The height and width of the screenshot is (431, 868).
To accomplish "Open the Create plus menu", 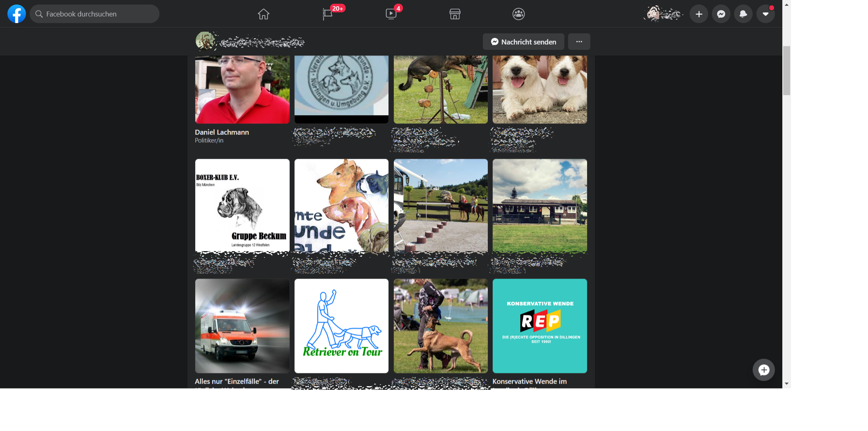I will [x=699, y=14].
